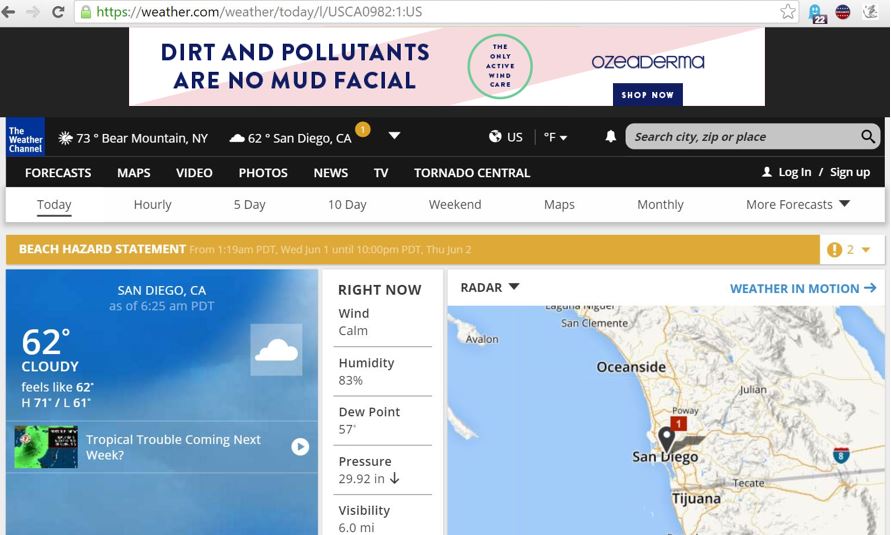Image resolution: width=891 pixels, height=535 pixels.
Task: Click the search magnifier icon
Action: (x=868, y=136)
